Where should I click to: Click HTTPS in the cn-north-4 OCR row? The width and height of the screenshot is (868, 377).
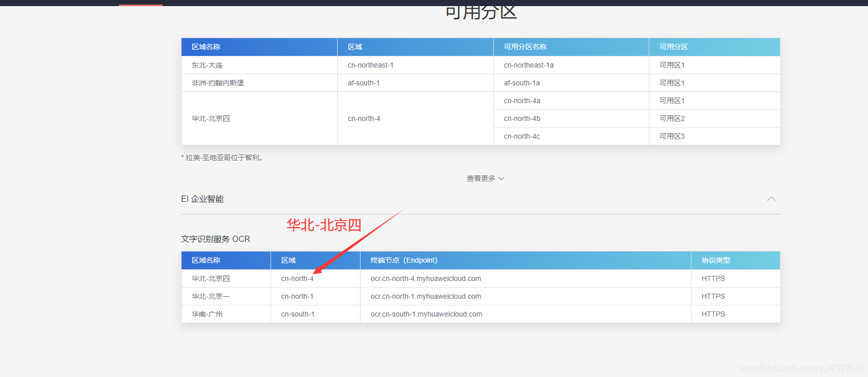(713, 278)
